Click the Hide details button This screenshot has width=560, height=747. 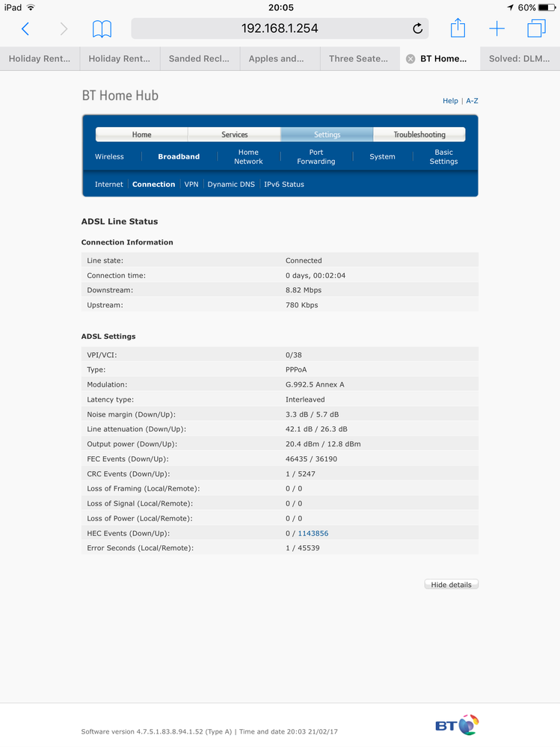pos(452,585)
